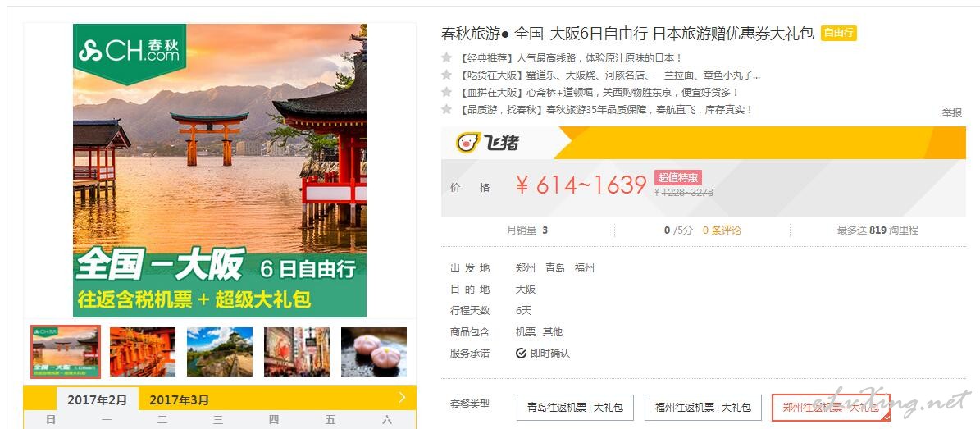The image size is (980, 429).
Task: Click the star beside 品质游
Action: [446, 109]
